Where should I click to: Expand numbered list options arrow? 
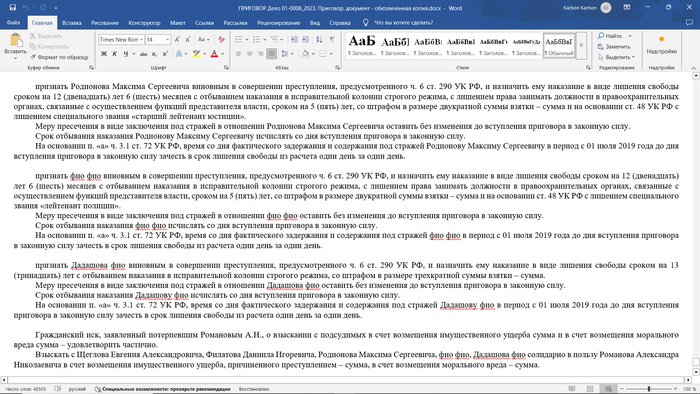(265, 40)
